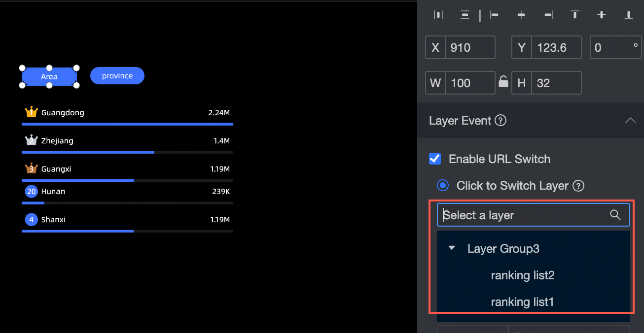Click the province tab button on canvas
This screenshot has width=644, height=333.
[117, 76]
